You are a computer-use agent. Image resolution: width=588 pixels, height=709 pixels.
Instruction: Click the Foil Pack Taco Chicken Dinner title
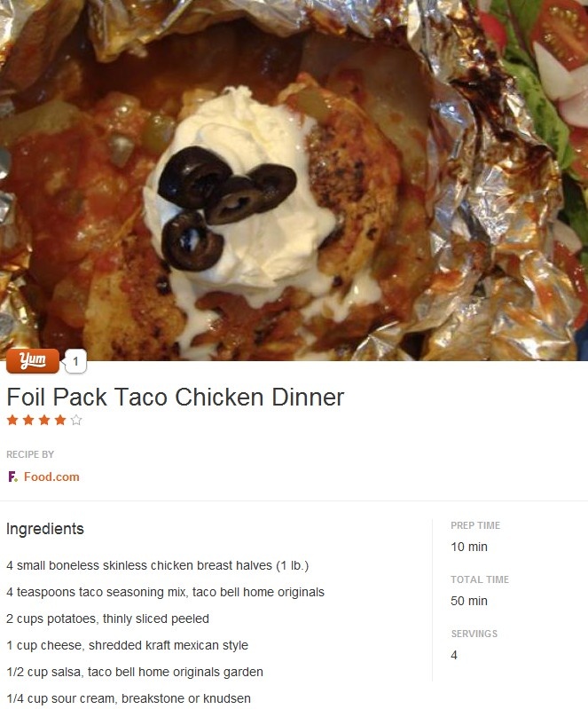176,397
